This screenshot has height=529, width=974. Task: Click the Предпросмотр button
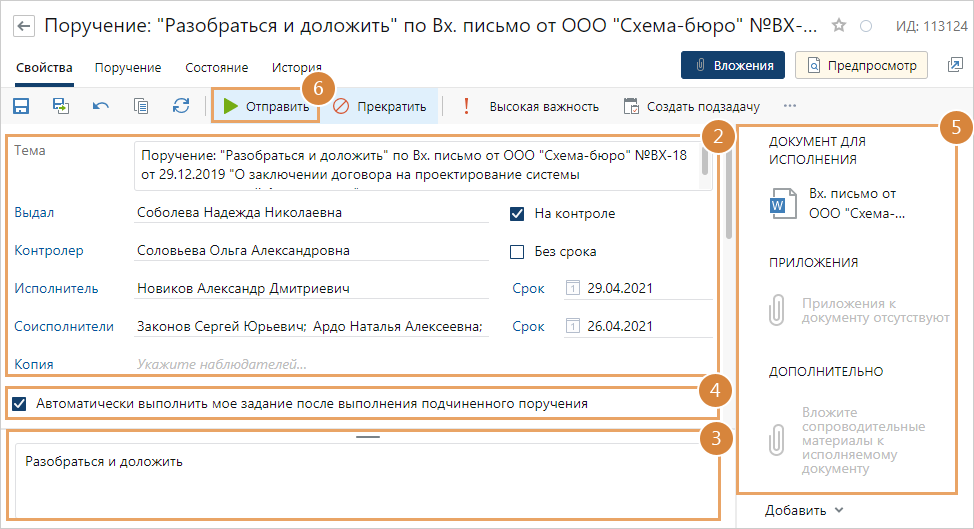coord(861,66)
